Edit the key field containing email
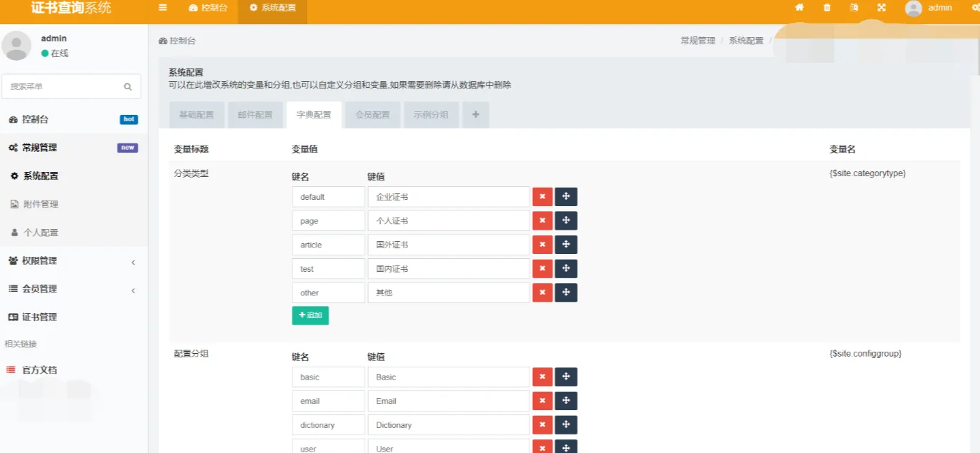The height and width of the screenshot is (453, 980). click(329, 401)
